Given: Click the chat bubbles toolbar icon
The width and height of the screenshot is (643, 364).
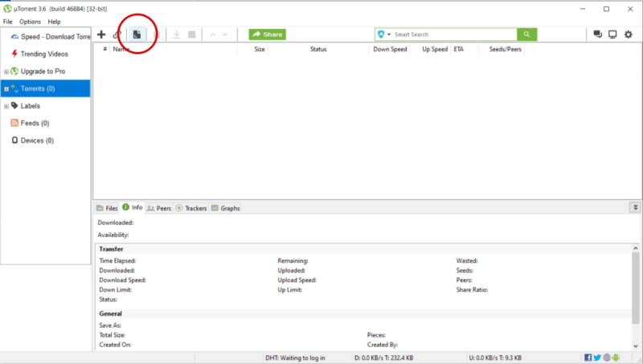Looking at the screenshot, I should (x=597, y=35).
